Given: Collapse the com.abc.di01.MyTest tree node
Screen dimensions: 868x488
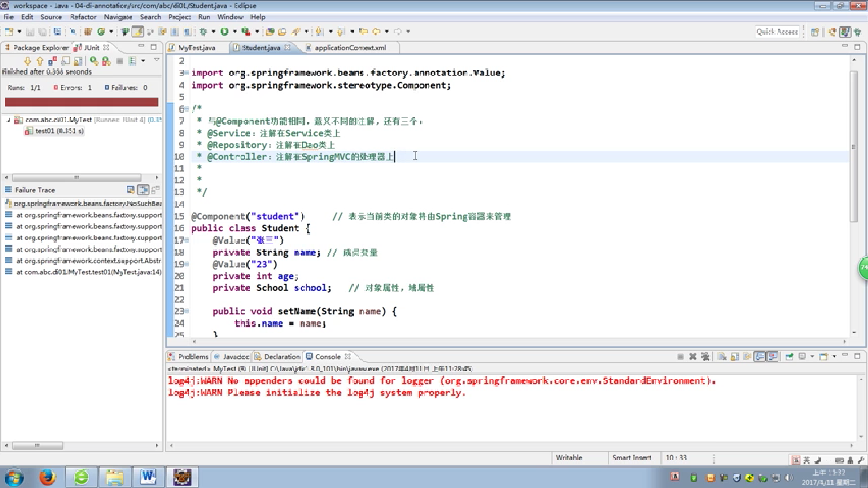Looking at the screenshot, I should click(9, 120).
